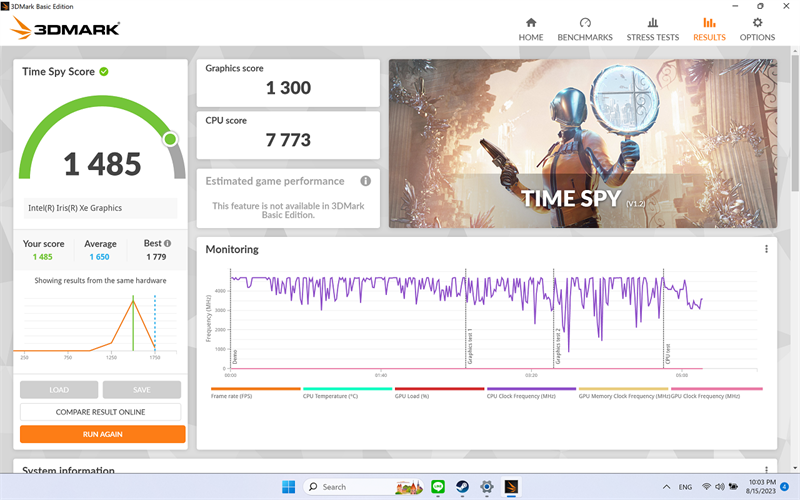The image size is (800, 500).
Task: Open the clock and date flyout
Action: pos(761,487)
